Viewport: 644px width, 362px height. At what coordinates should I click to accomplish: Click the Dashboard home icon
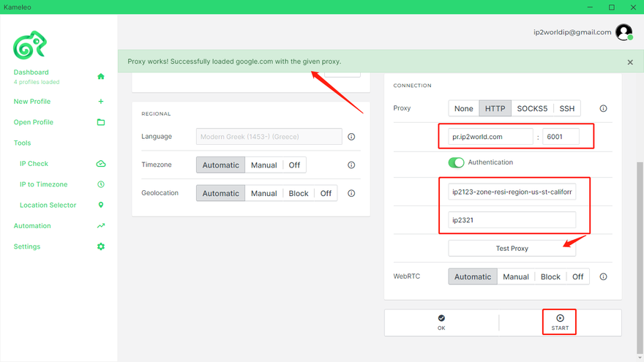(101, 76)
